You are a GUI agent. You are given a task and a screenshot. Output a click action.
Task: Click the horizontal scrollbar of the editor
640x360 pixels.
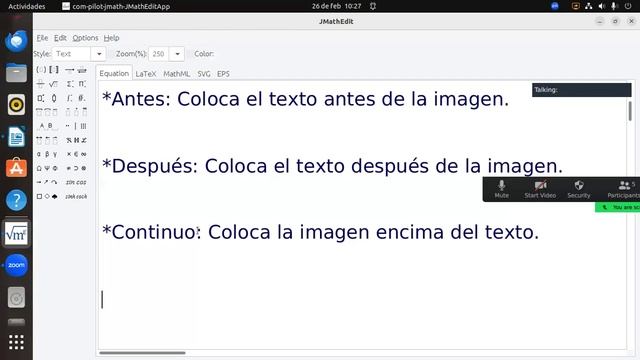pos(142,353)
